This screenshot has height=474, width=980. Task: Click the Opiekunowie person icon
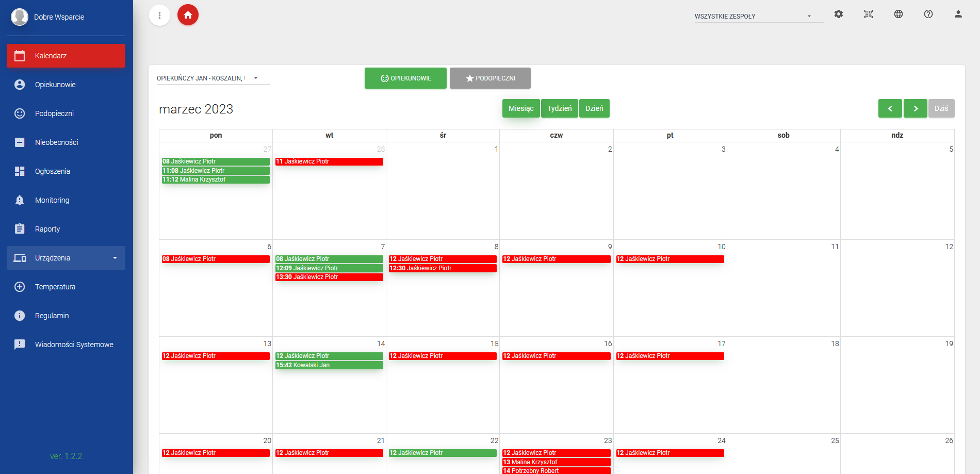click(x=20, y=85)
